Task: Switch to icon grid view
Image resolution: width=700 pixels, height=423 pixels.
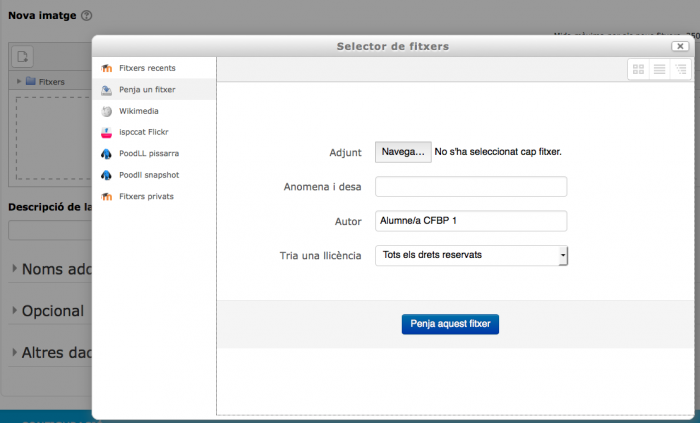Action: pyautogui.click(x=638, y=69)
